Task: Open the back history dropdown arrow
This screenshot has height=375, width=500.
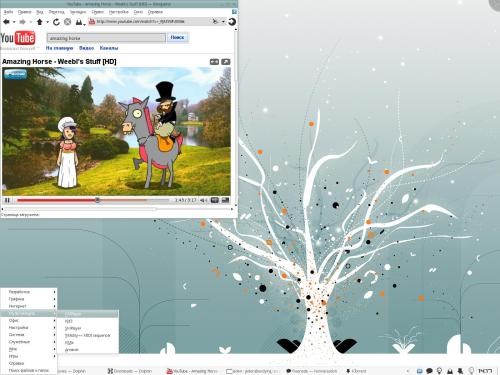Action: coord(14,22)
